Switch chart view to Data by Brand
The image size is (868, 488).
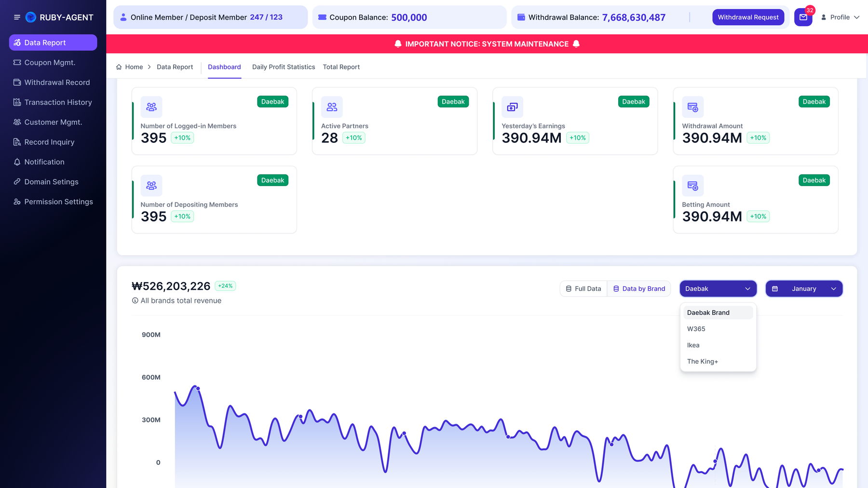click(639, 289)
